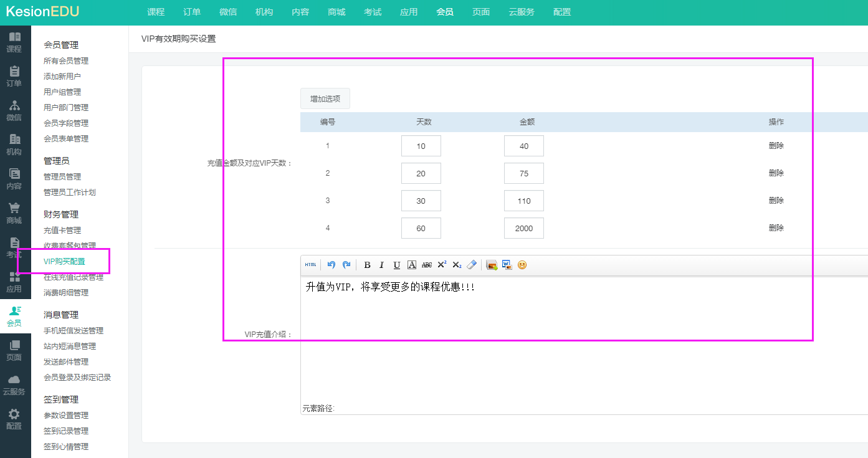Viewport: 868px width, 458px height.
Task: Click the eraser clear-format icon
Action: [x=472, y=265]
